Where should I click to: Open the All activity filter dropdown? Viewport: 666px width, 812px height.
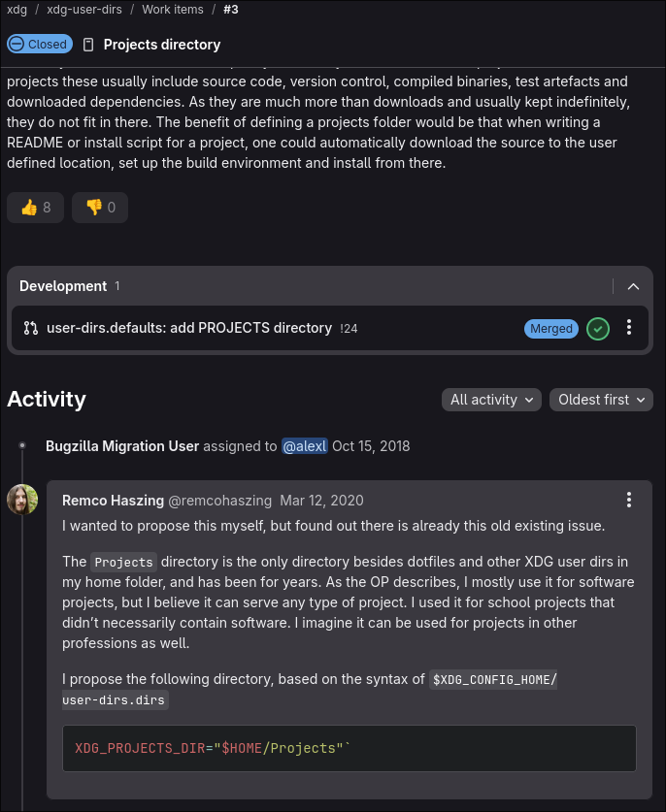click(491, 400)
